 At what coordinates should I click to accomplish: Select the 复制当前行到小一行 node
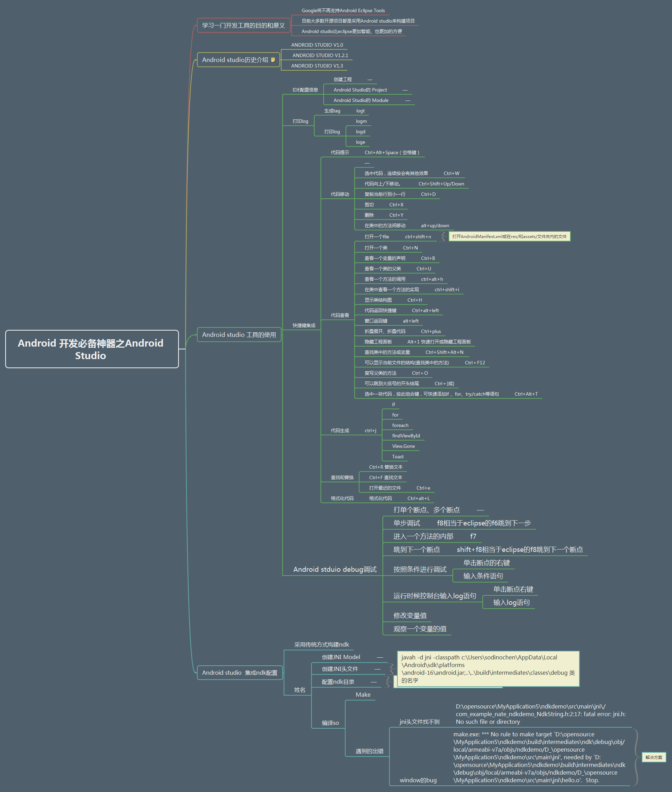point(385,194)
